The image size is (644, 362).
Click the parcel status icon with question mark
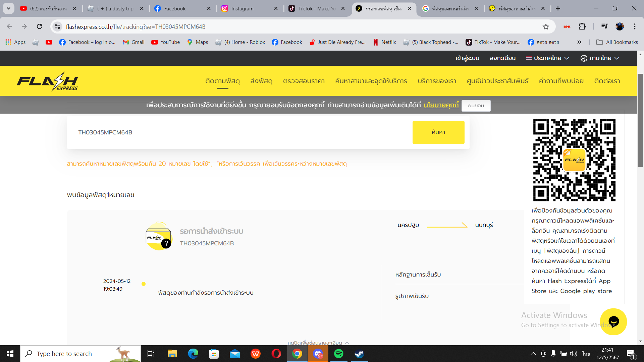click(x=159, y=237)
